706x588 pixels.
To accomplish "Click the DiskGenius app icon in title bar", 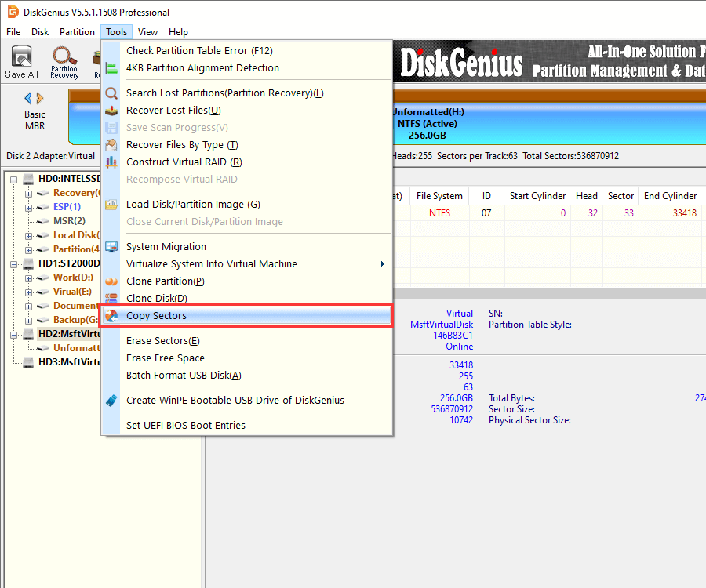I will tap(13, 12).
